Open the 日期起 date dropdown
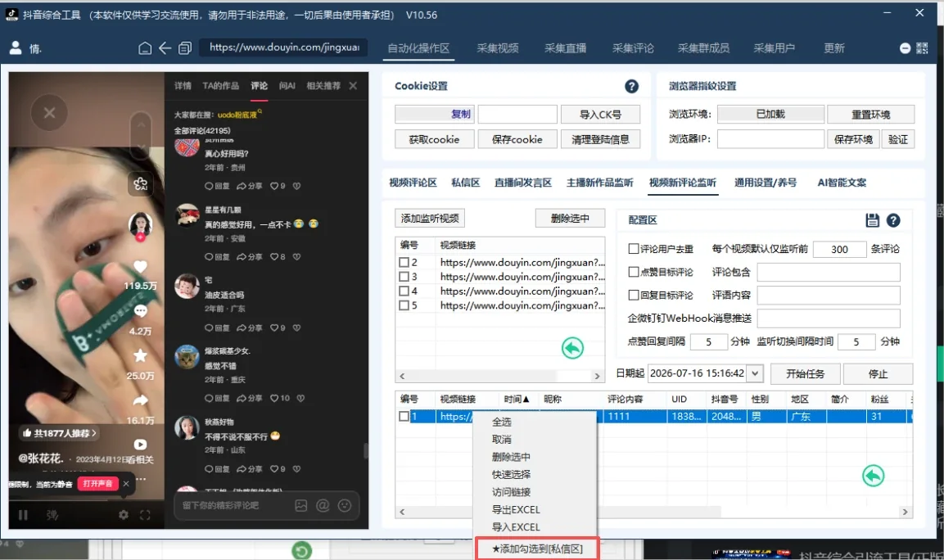944x560 pixels. (x=755, y=373)
